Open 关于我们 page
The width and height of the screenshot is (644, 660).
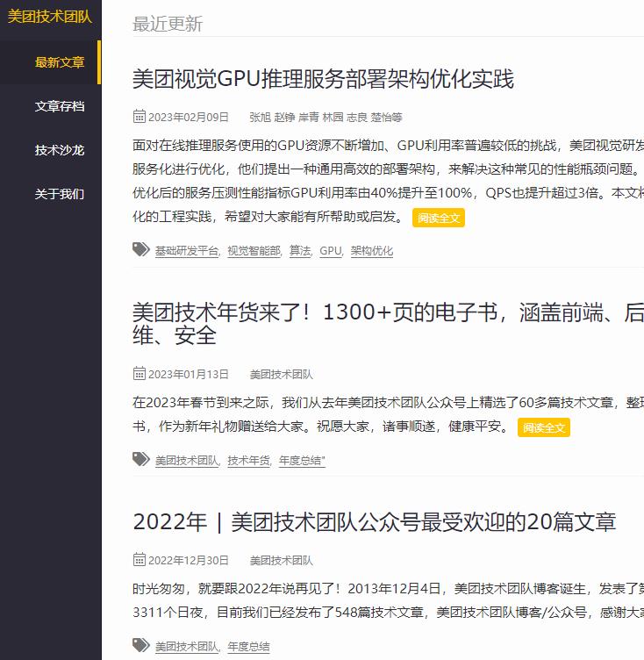coord(60,194)
